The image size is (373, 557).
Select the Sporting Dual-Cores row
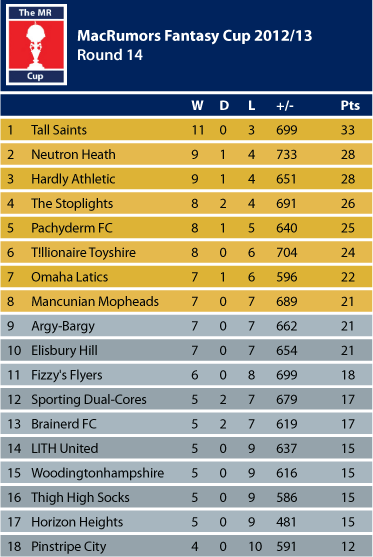click(186, 399)
